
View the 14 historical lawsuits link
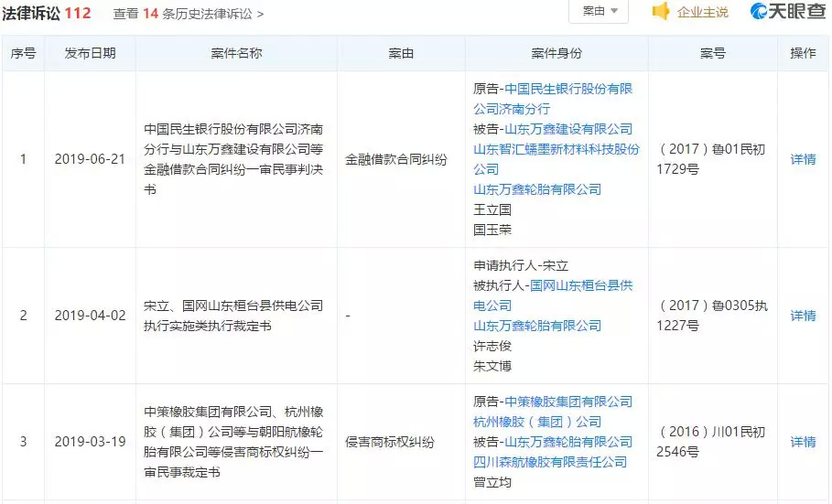(189, 13)
